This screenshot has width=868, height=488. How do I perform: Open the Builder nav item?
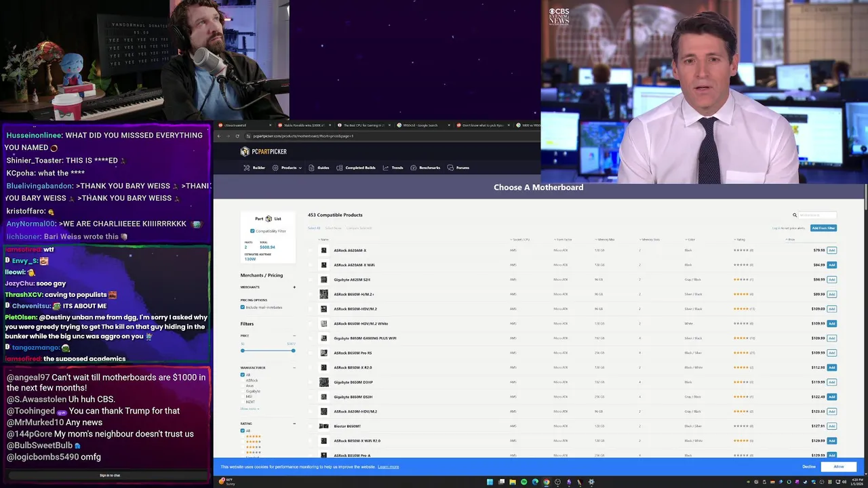point(255,167)
